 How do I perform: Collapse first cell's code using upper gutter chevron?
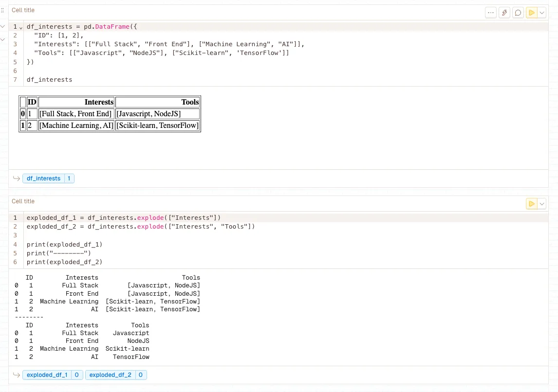tap(2, 27)
